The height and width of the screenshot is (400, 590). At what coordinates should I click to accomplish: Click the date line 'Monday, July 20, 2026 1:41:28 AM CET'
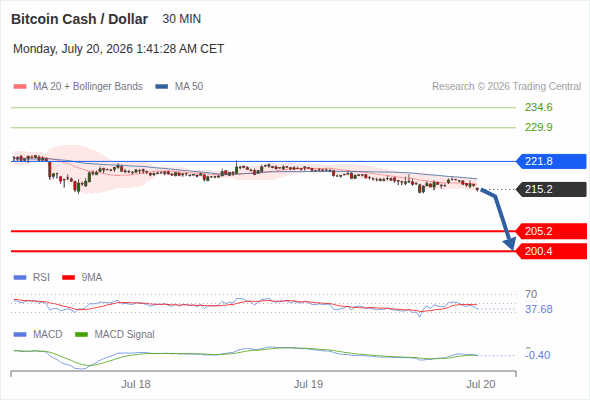(x=119, y=49)
